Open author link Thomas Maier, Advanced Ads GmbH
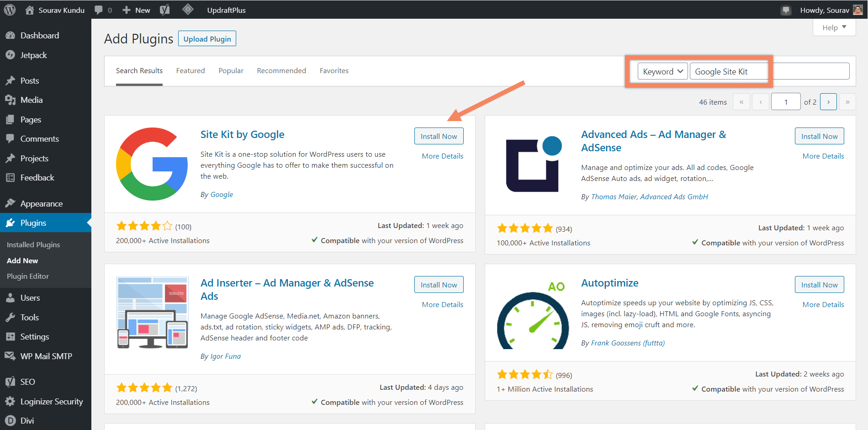The width and height of the screenshot is (868, 430). click(x=649, y=196)
